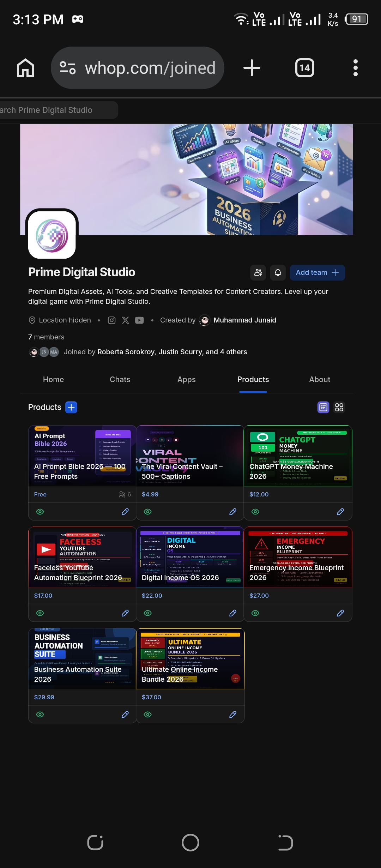Edit Digital Income OS 2026 product
Viewport: 381px width, 868px height.
[233, 613]
